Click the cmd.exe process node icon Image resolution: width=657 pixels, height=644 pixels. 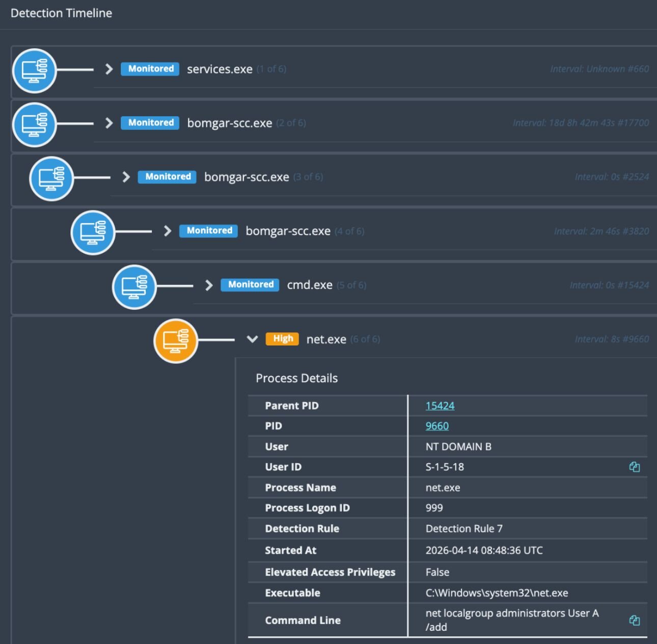pyautogui.click(x=134, y=286)
